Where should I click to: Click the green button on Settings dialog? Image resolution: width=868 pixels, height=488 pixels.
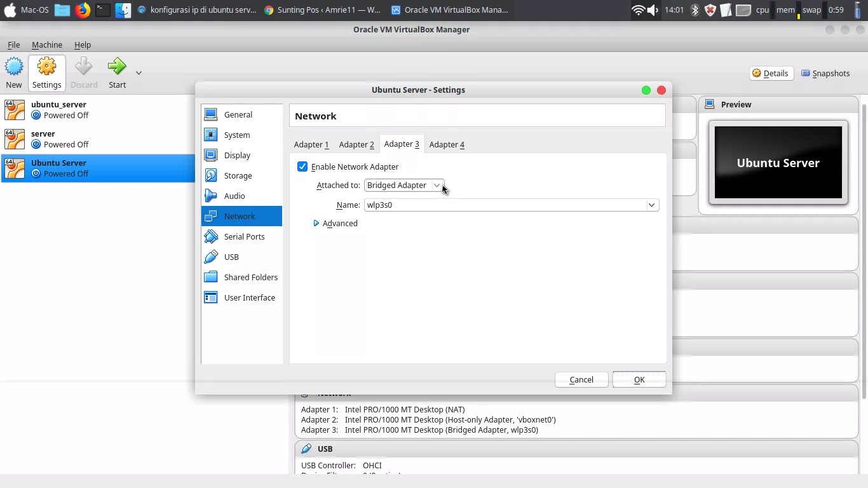646,90
